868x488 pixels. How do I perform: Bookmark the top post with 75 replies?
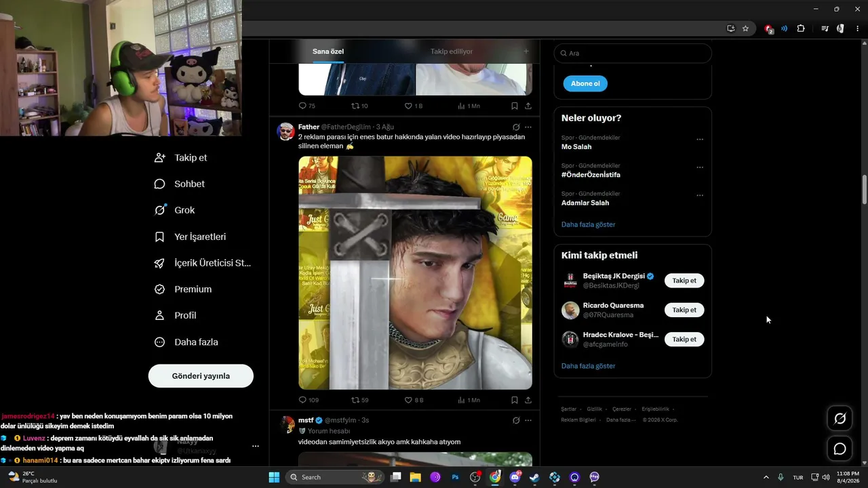515,106
